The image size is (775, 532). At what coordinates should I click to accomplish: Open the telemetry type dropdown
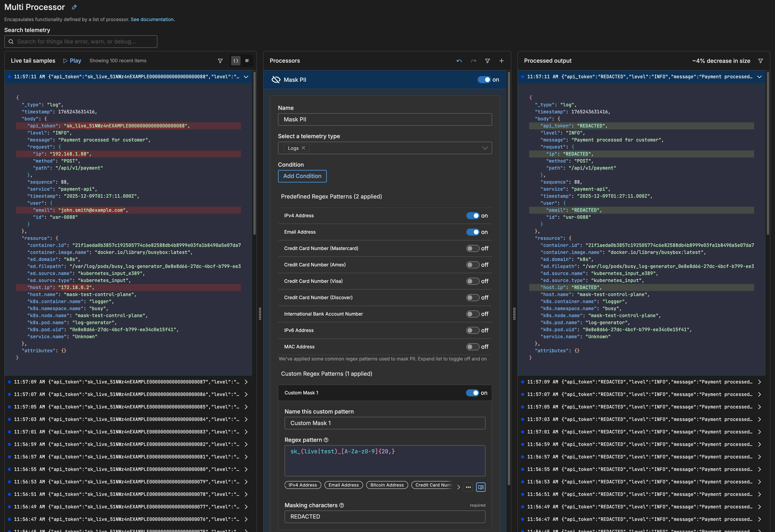(x=485, y=148)
